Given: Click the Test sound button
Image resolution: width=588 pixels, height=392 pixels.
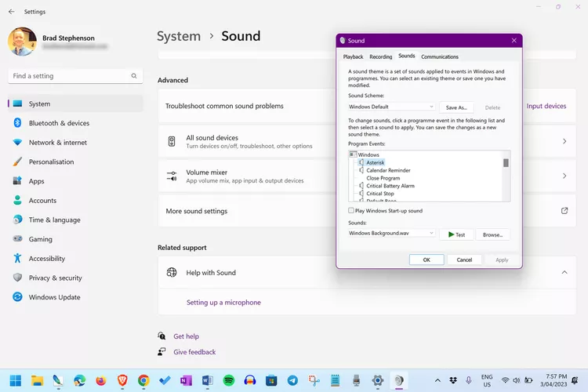Looking at the screenshot, I should [x=456, y=235].
